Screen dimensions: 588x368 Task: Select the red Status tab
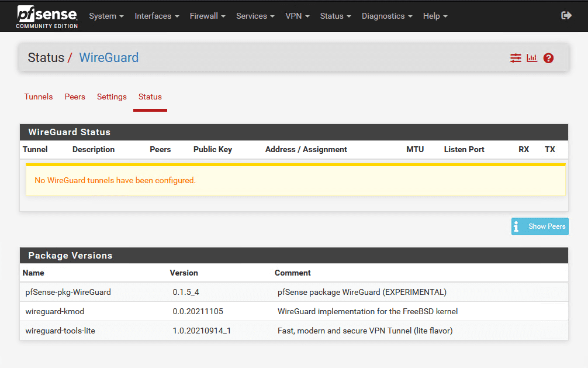(150, 97)
